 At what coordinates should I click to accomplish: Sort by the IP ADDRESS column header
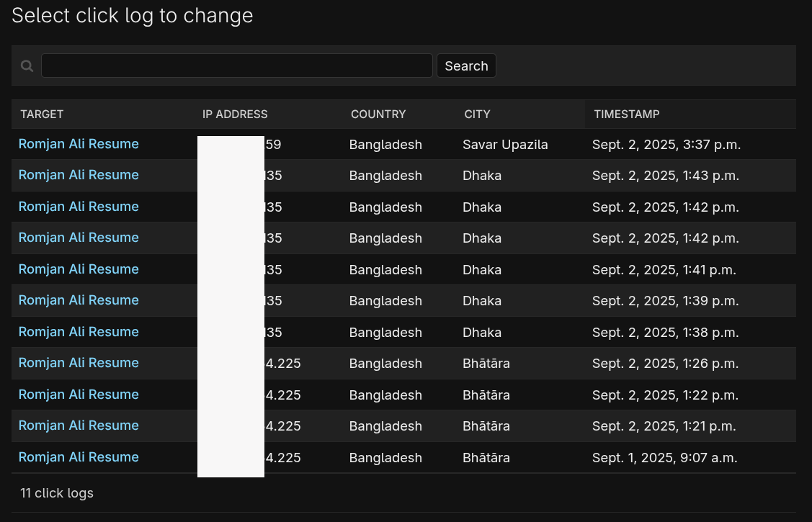(235, 114)
